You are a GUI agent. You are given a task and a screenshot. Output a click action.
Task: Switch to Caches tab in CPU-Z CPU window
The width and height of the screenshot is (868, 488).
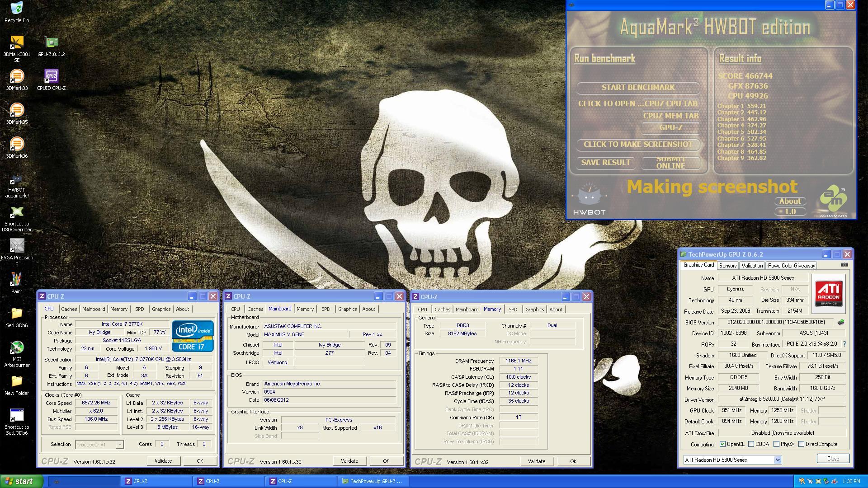pos(69,309)
